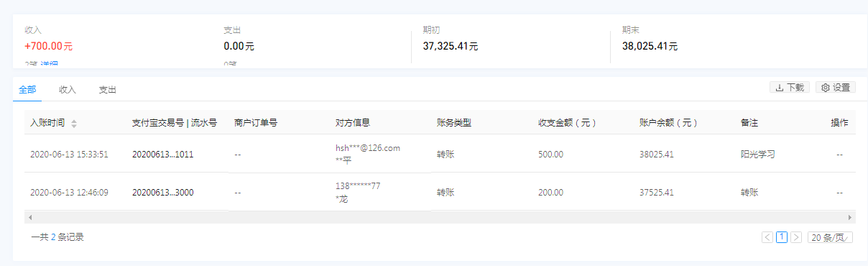Viewport: 868px width, 266px height.
Task: Open the 20条/页 page size dropdown
Action: point(830,237)
